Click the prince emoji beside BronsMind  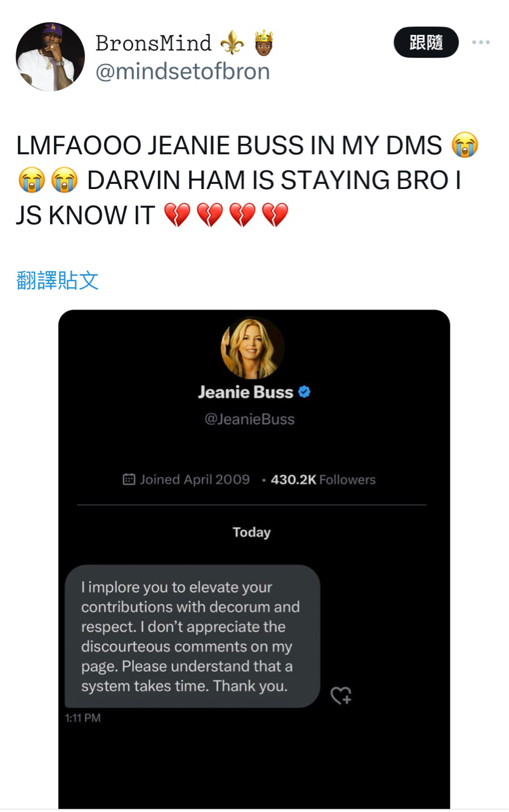(263, 43)
